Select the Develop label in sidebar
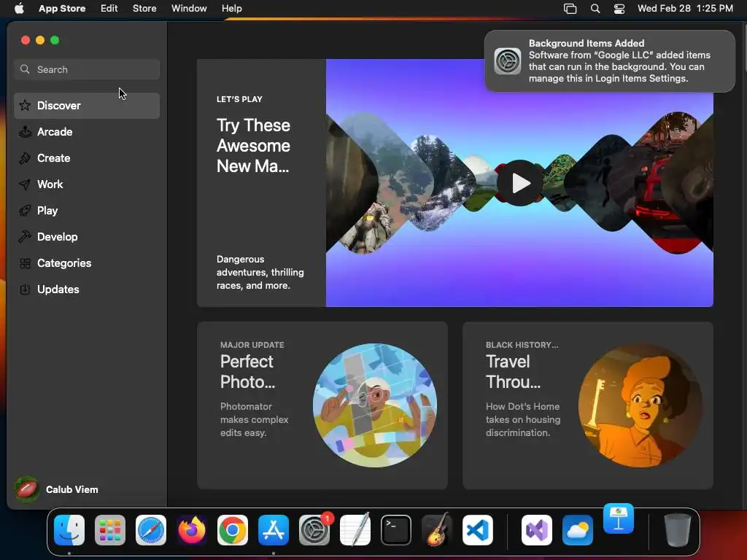 57,237
